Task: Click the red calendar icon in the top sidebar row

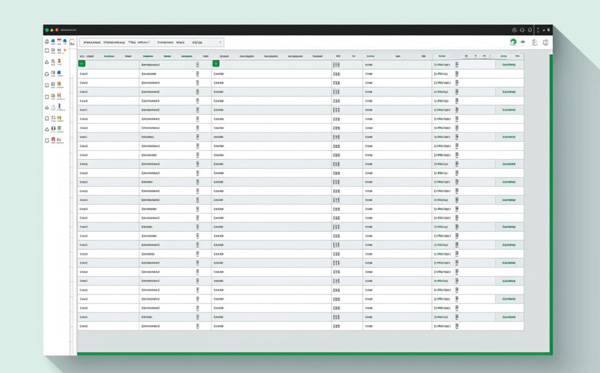Action: (x=59, y=41)
